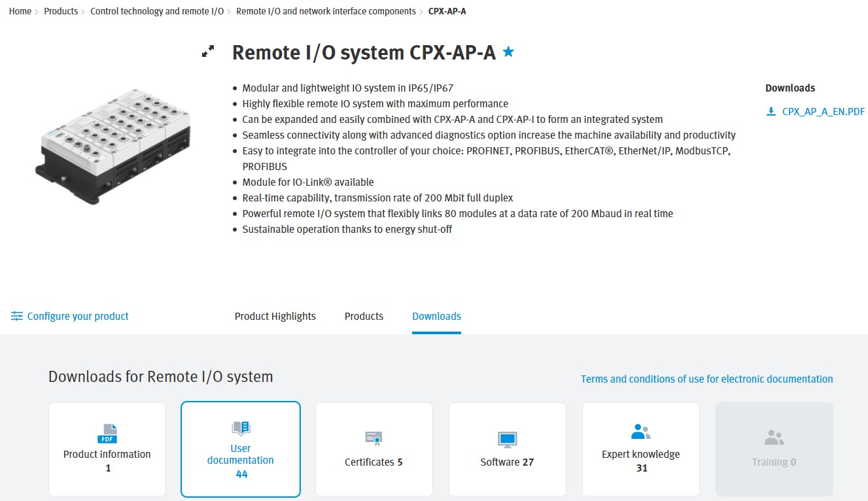868x501 pixels.
Task: Click the Remote I/O system CPX-AP-A heading
Action: point(364,52)
